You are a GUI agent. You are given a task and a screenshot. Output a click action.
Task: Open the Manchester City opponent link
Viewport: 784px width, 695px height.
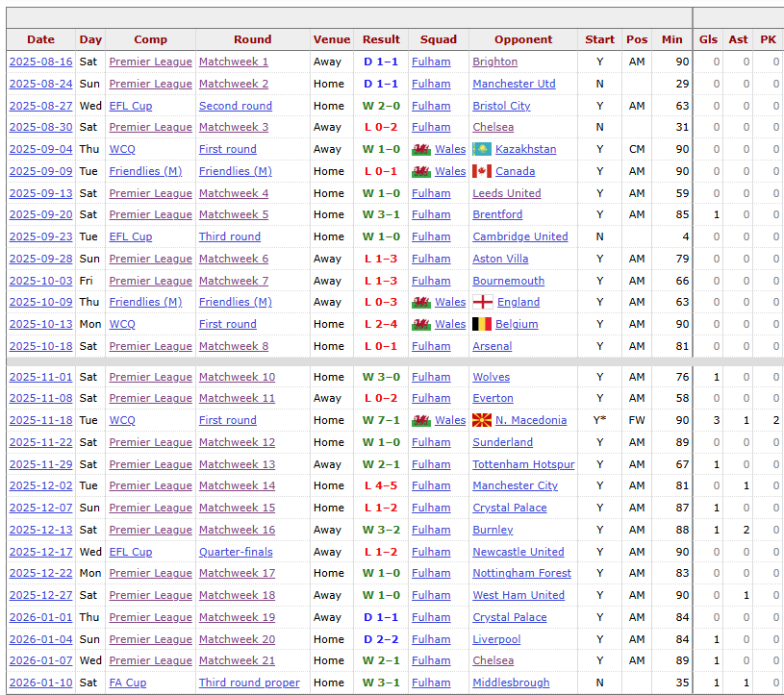pyautogui.click(x=515, y=485)
